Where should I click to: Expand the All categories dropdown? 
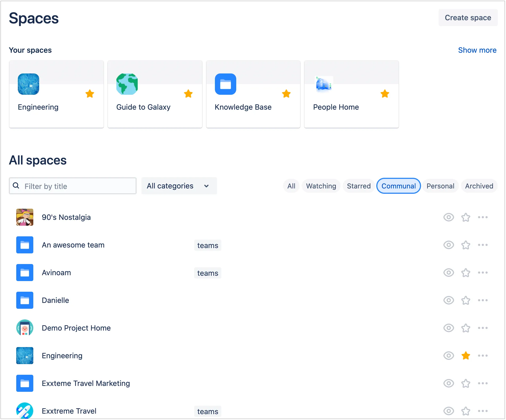tap(179, 186)
